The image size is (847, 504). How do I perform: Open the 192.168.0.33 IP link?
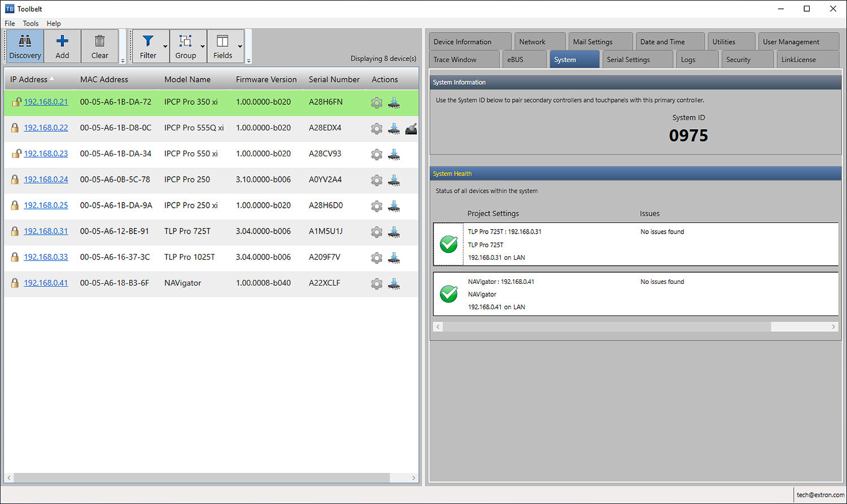(46, 257)
